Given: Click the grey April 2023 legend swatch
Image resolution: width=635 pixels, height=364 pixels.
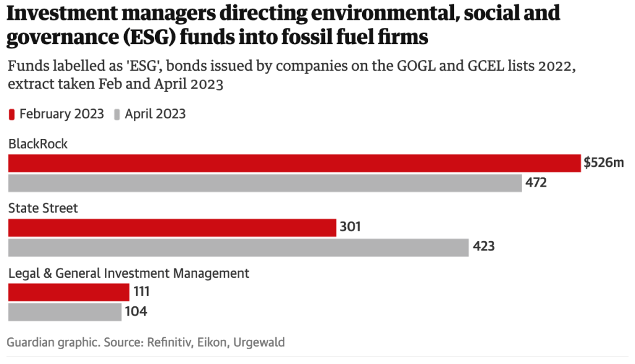Looking at the screenshot, I should [x=117, y=114].
